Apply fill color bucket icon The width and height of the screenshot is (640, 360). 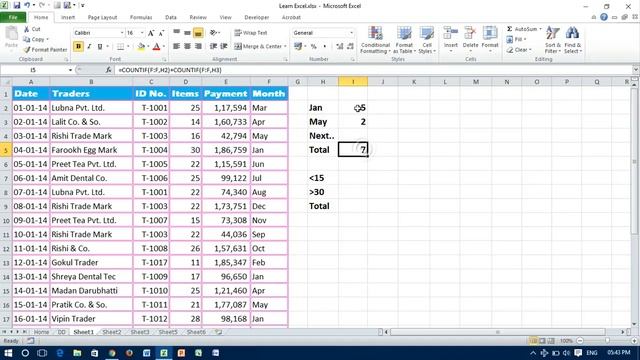(x=141, y=47)
